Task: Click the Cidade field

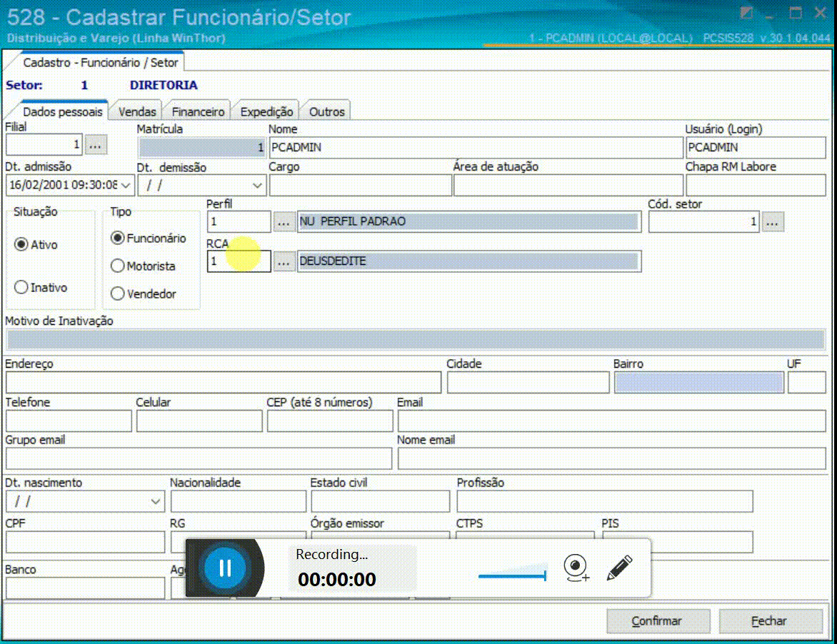Action: pyautogui.click(x=528, y=383)
